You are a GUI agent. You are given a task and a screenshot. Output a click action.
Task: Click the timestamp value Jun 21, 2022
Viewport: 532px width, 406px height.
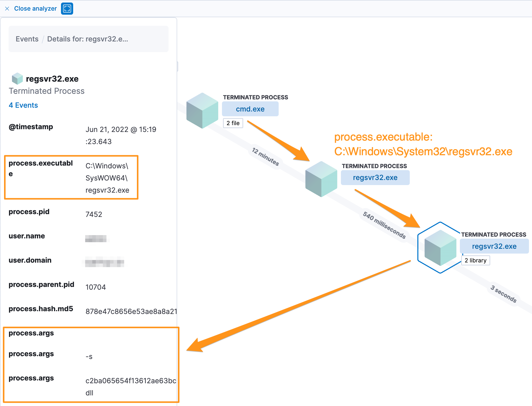121,136
